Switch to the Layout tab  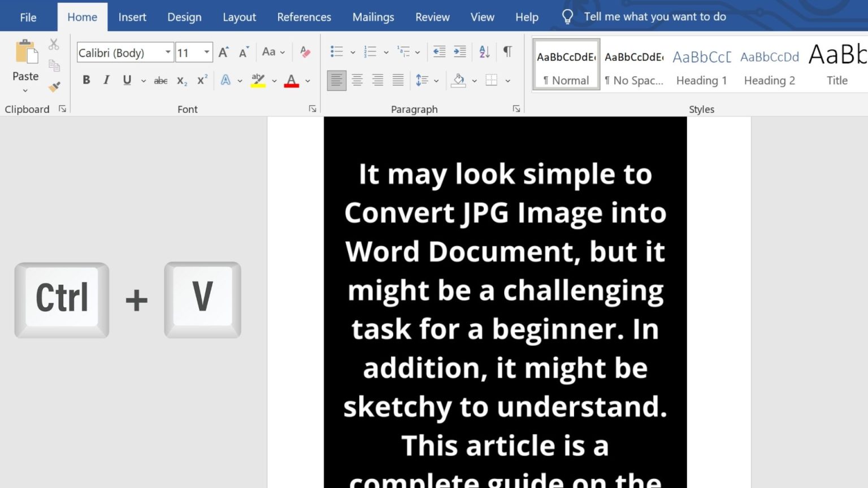(239, 18)
